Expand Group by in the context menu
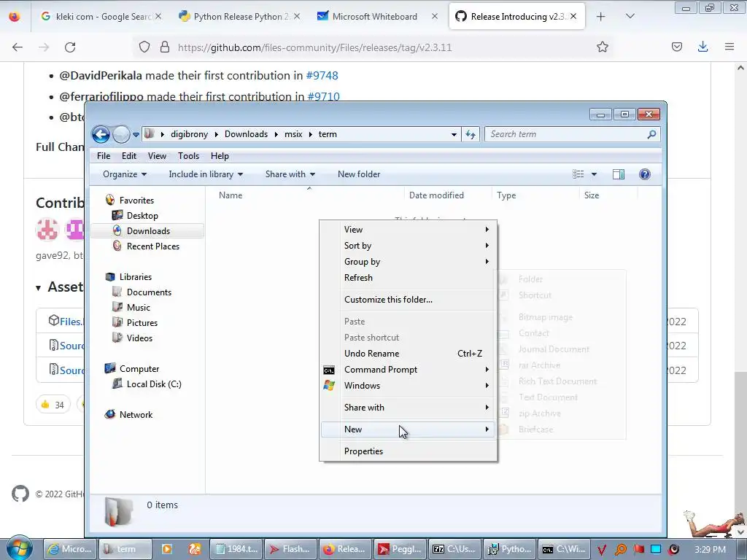 pos(409,262)
